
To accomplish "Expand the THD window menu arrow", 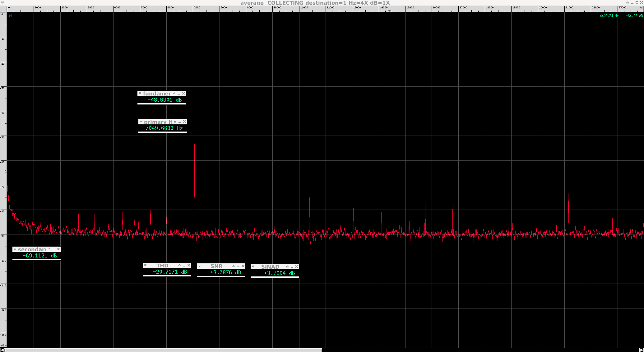I will (x=145, y=266).
